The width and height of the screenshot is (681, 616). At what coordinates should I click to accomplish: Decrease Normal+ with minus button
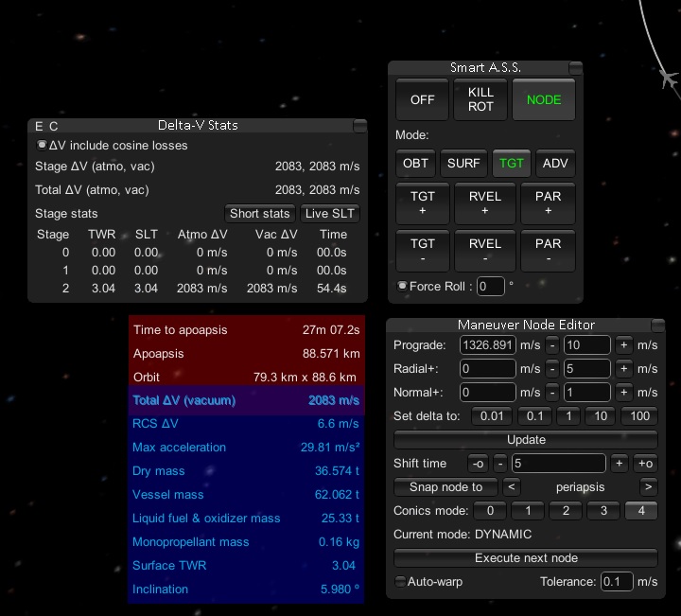tap(552, 393)
